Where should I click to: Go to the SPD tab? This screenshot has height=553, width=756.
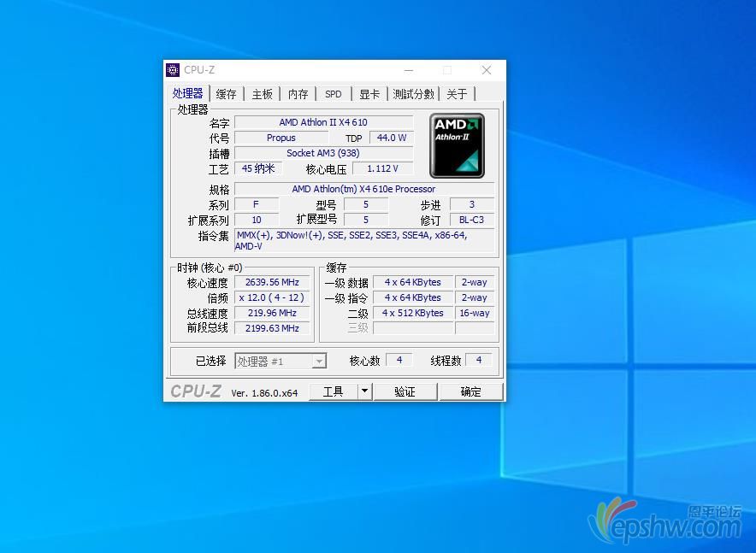pyautogui.click(x=334, y=94)
